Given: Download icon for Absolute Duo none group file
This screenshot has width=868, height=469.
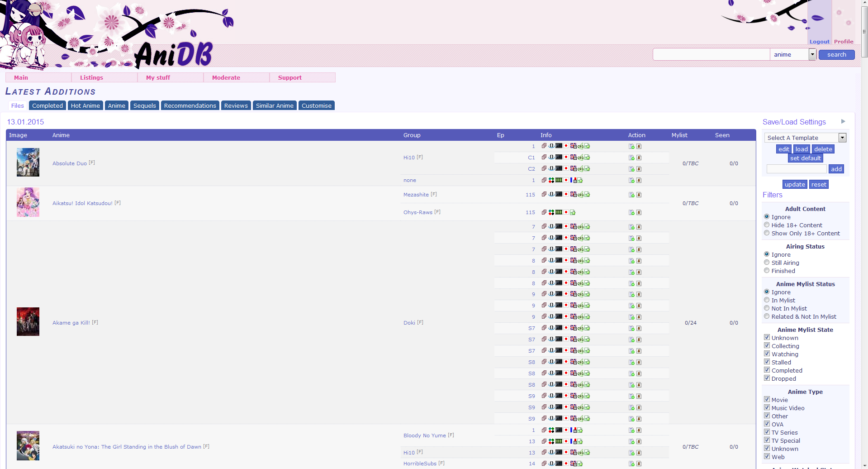Looking at the screenshot, I should (639, 180).
